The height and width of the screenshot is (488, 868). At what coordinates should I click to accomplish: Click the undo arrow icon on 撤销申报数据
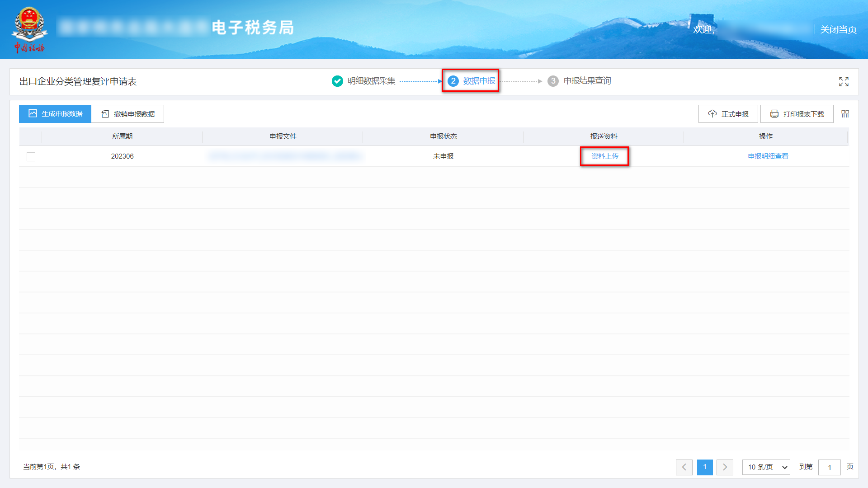pyautogui.click(x=104, y=113)
